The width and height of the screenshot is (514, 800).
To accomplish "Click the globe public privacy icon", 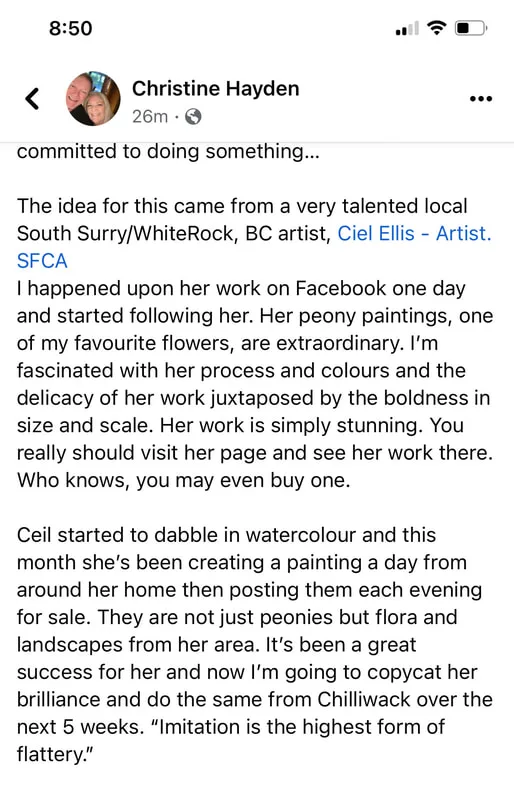I will pyautogui.click(x=193, y=117).
